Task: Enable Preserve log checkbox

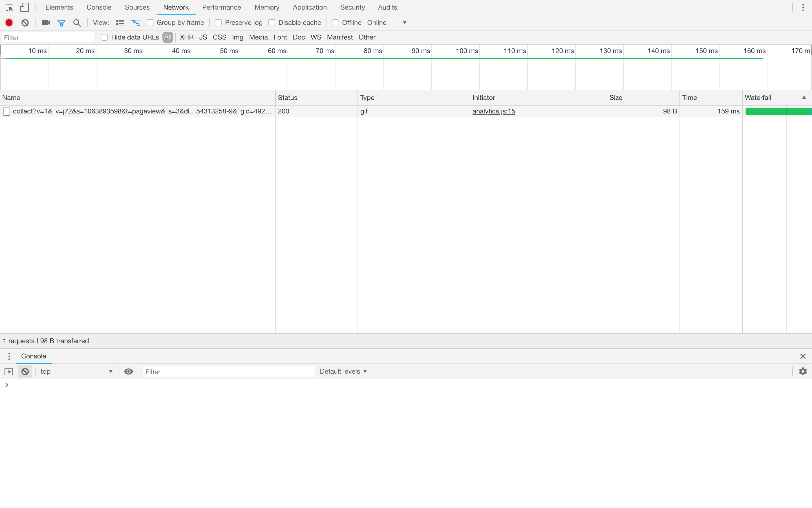Action: 218,23
